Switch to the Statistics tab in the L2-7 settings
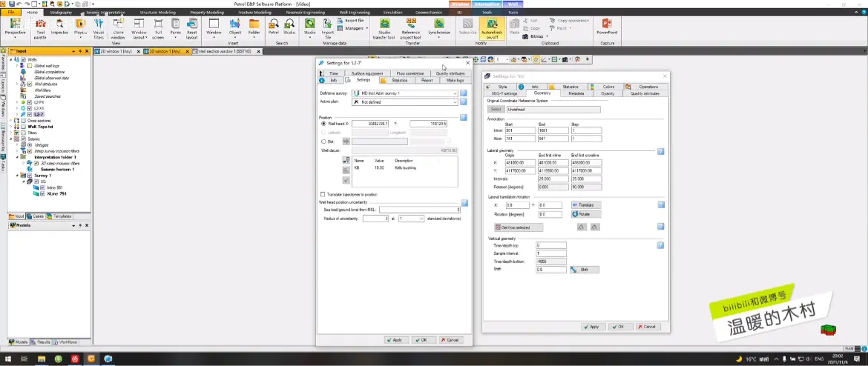The image size is (868, 366). pyautogui.click(x=396, y=81)
